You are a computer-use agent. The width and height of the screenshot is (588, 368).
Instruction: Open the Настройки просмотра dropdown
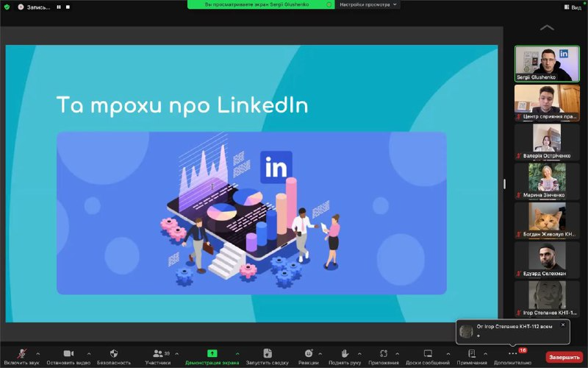coord(368,4)
